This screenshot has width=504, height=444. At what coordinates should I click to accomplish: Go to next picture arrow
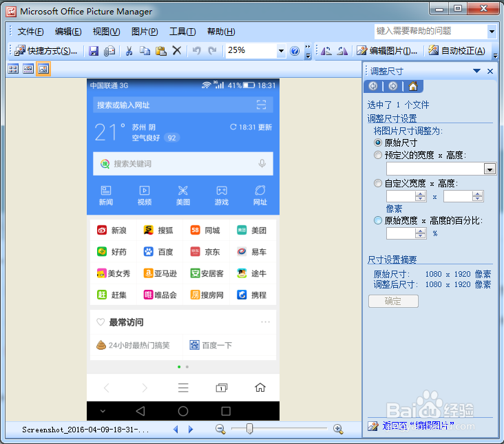coord(191,430)
